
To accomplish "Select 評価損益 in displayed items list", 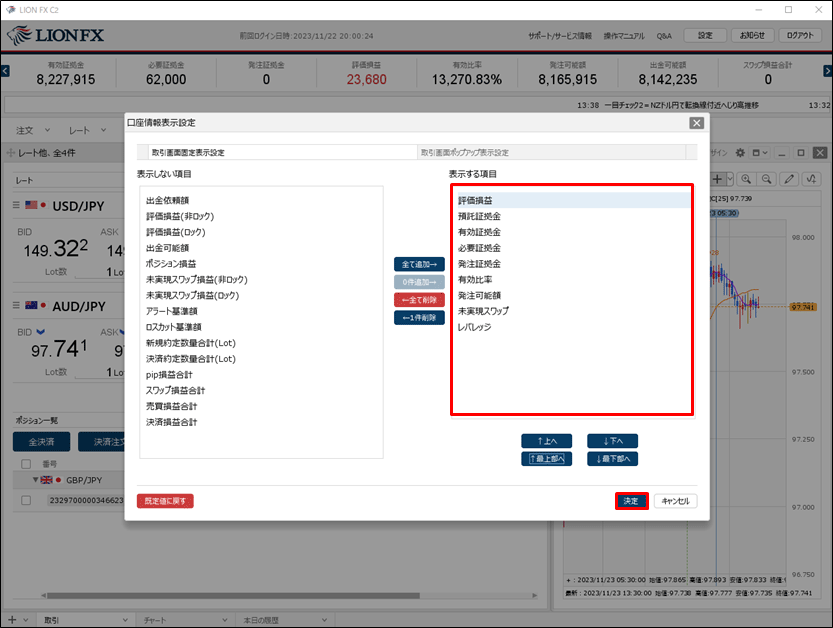I will (572, 200).
